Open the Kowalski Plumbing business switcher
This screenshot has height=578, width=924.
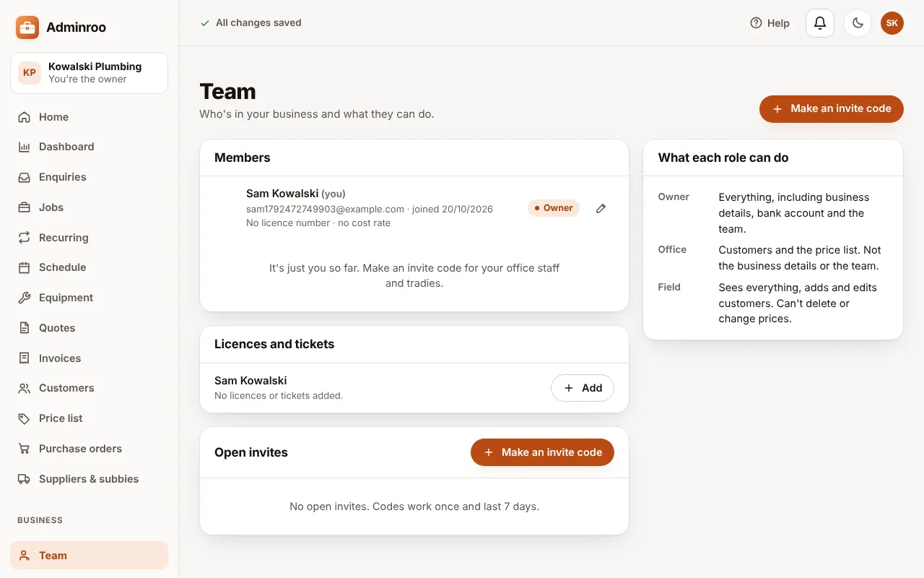90,73
